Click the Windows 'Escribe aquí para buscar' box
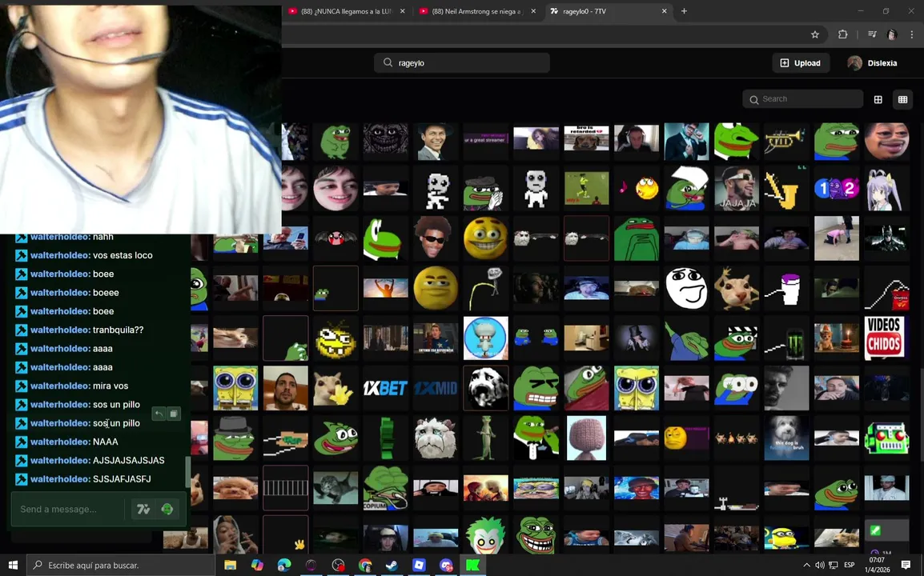The image size is (924, 576). (x=121, y=565)
